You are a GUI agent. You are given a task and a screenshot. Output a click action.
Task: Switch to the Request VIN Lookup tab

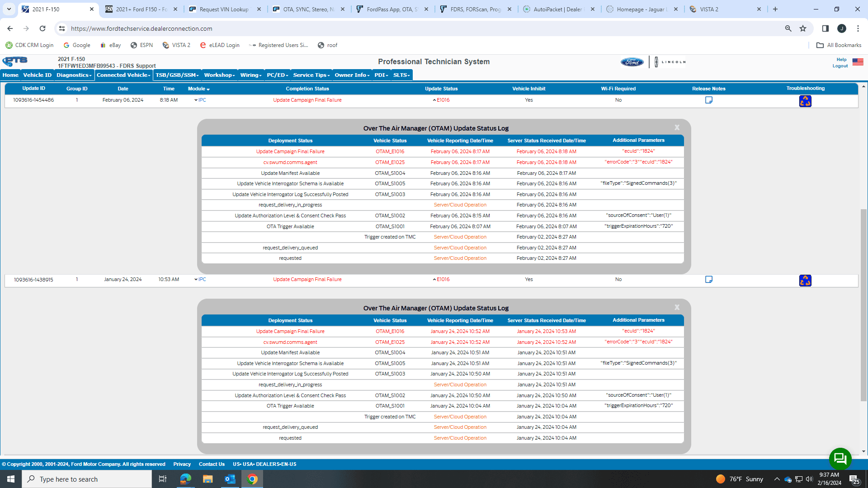point(225,9)
